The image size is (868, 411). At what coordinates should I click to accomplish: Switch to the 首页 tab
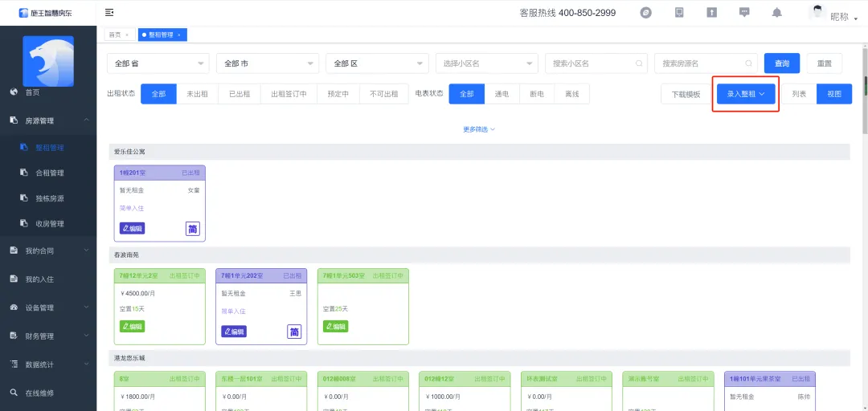point(116,35)
